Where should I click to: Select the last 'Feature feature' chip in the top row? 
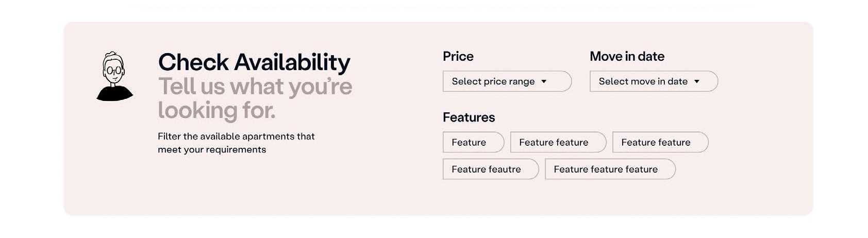pos(660,142)
